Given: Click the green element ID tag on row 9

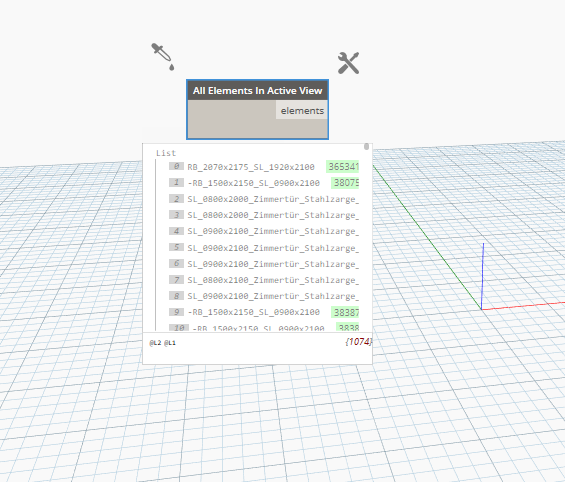Looking at the screenshot, I should point(345,312).
